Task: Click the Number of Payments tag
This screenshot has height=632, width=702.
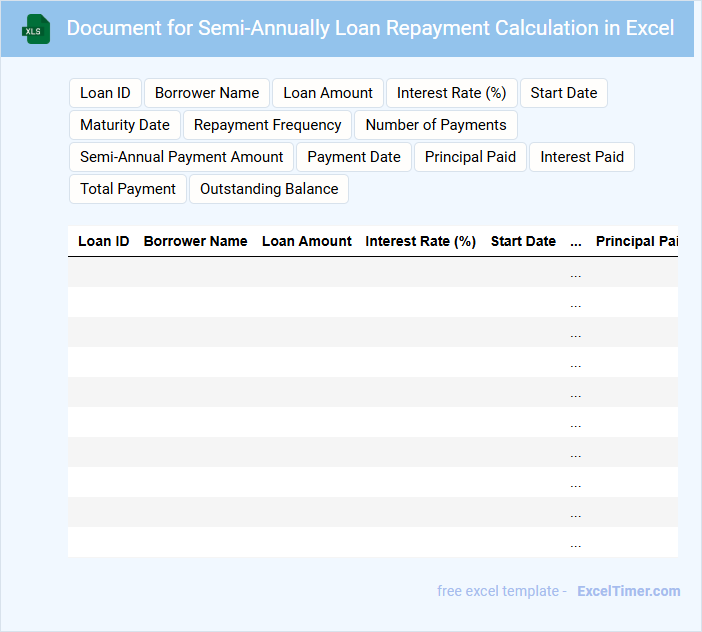Action: (436, 125)
